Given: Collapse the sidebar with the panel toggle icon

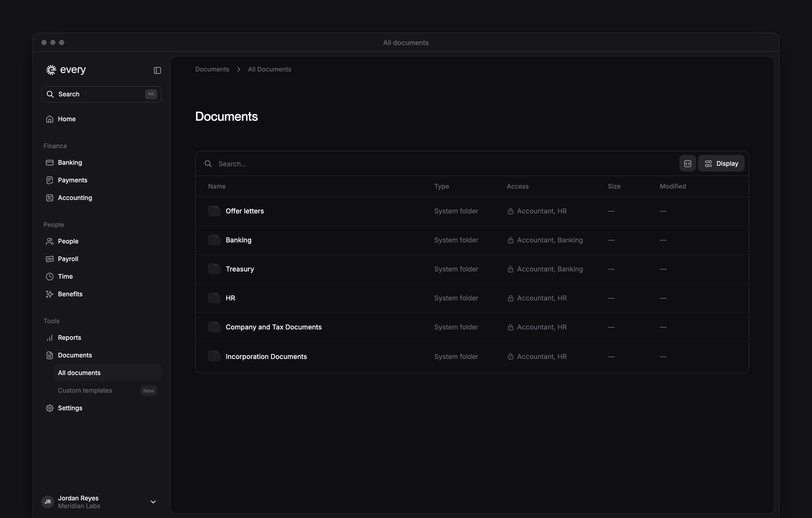Looking at the screenshot, I should (157, 70).
